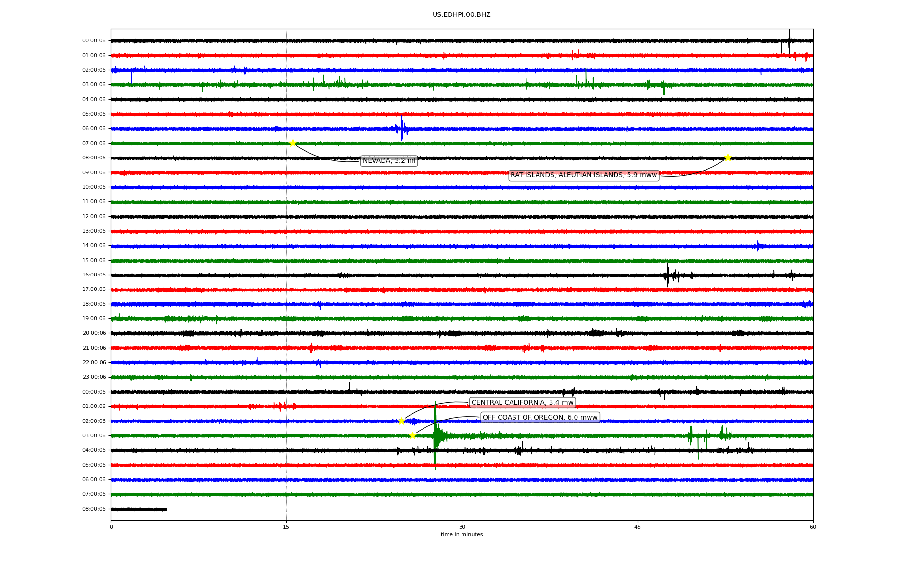Click the 15 tick label on x-axis
This screenshot has height=578, width=924.
tap(286, 527)
